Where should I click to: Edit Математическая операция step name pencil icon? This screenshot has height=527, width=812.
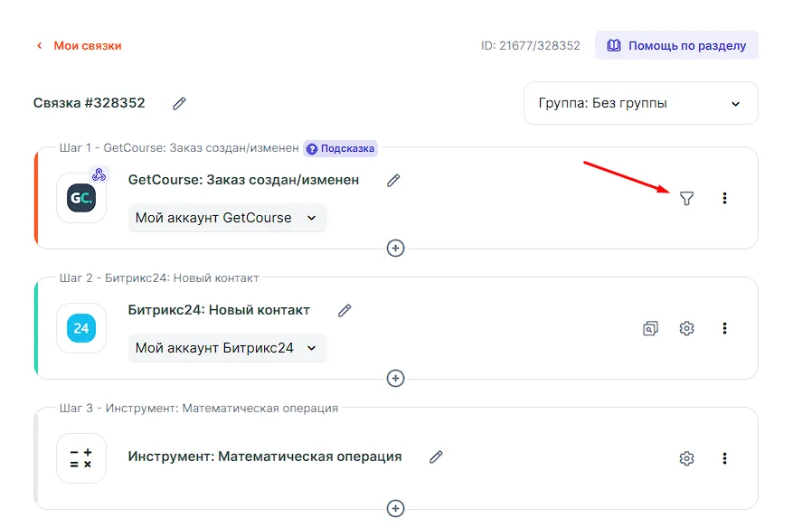(436, 456)
